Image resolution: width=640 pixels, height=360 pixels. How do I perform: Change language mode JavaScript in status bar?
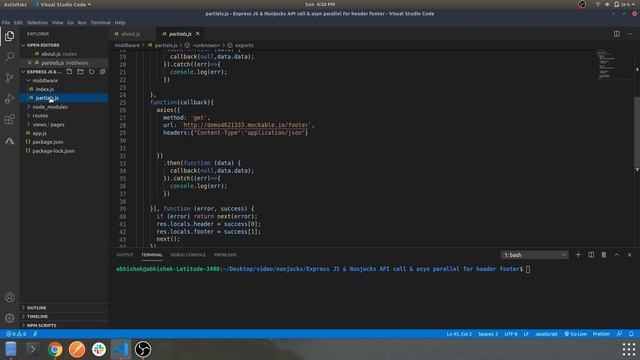click(x=546, y=334)
